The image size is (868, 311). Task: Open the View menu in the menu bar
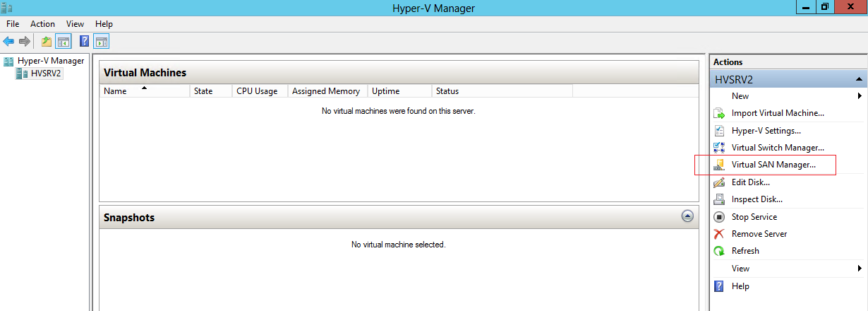coord(76,24)
